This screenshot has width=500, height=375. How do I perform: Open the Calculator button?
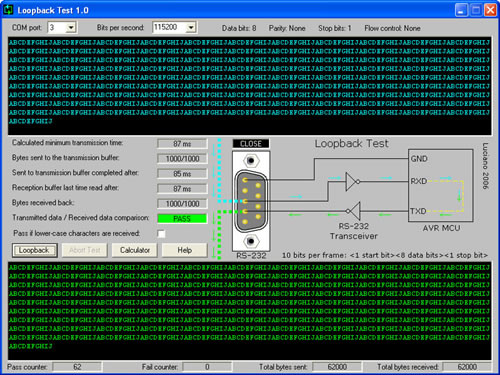point(135,250)
